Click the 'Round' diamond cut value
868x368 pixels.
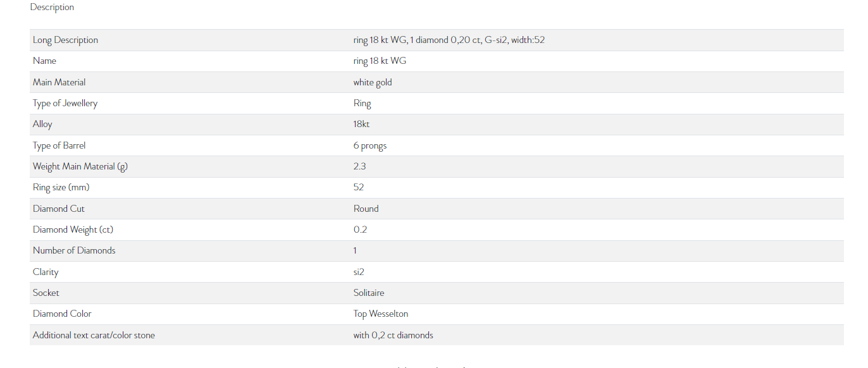[366, 209]
